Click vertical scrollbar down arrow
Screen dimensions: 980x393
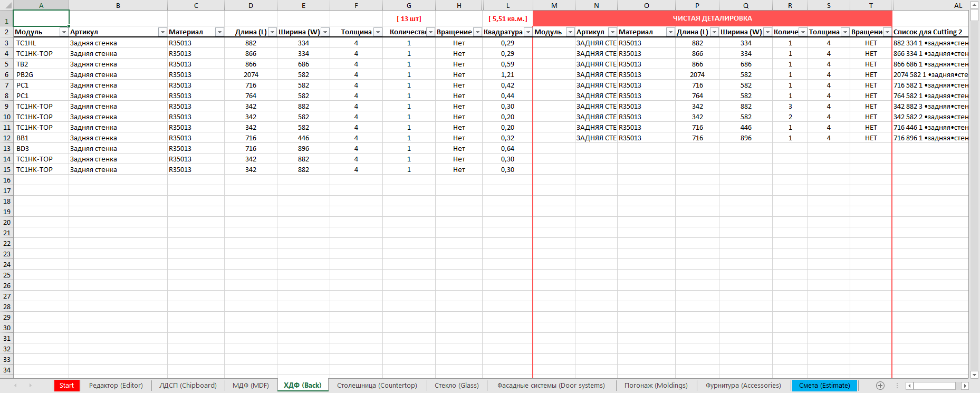(x=974, y=375)
